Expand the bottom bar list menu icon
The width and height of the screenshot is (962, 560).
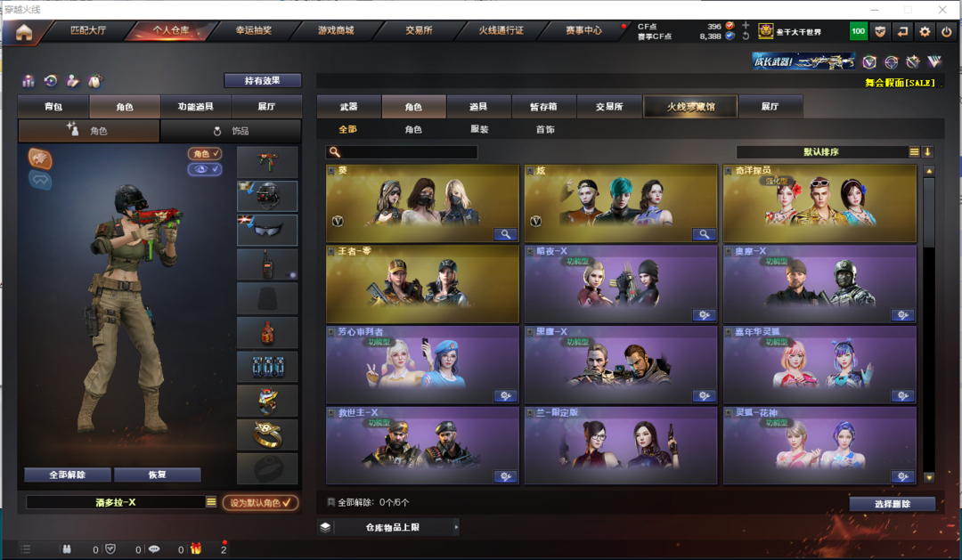[x=25, y=549]
